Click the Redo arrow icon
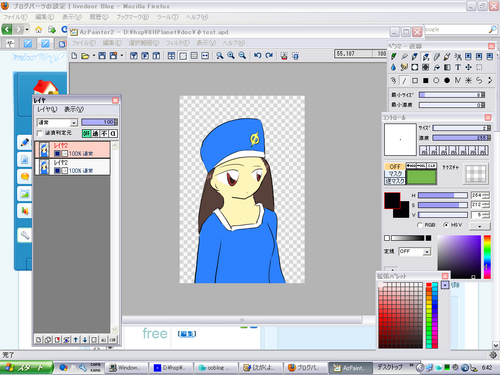The image size is (500, 375). click(x=269, y=56)
